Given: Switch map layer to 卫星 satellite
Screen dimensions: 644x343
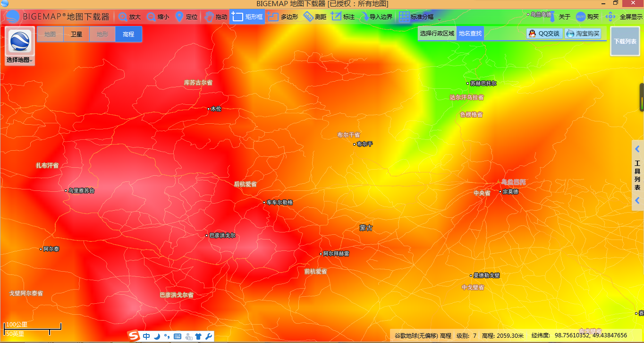Looking at the screenshot, I should click(x=76, y=34).
